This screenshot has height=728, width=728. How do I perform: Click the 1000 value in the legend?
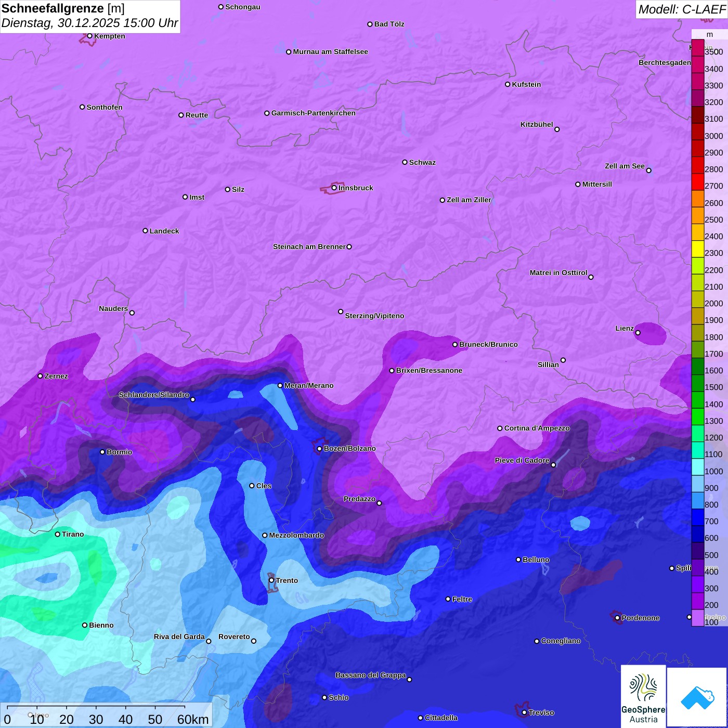[713, 471]
